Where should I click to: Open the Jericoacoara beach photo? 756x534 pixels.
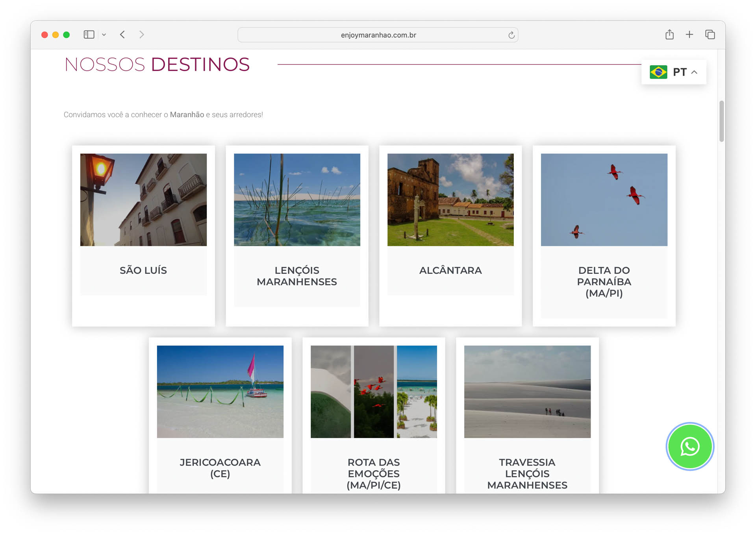click(220, 392)
